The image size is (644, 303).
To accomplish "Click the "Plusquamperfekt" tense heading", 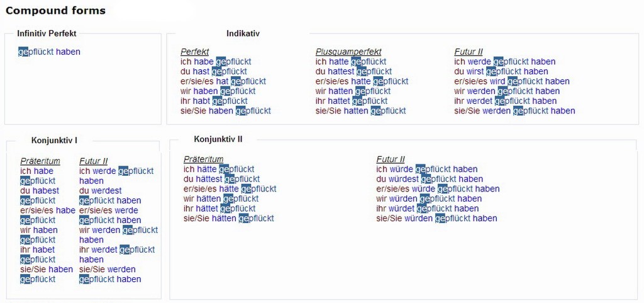I will (348, 52).
